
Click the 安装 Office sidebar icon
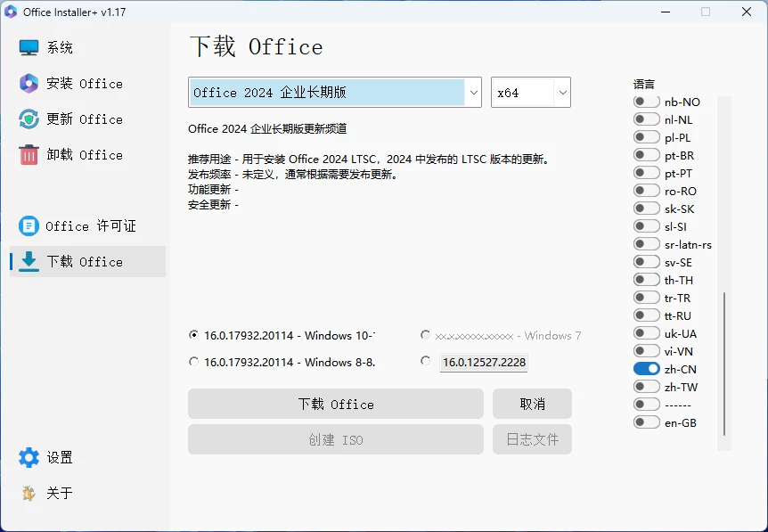tap(29, 84)
